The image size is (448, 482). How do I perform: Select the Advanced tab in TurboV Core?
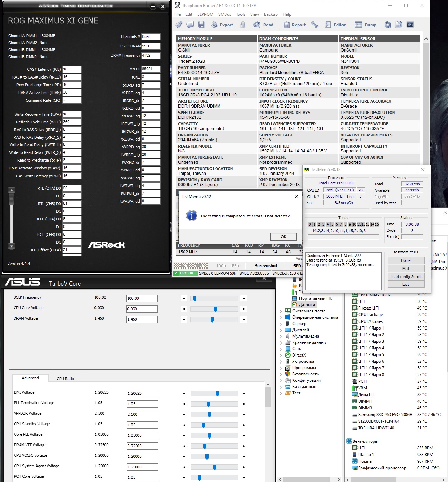(x=30, y=378)
